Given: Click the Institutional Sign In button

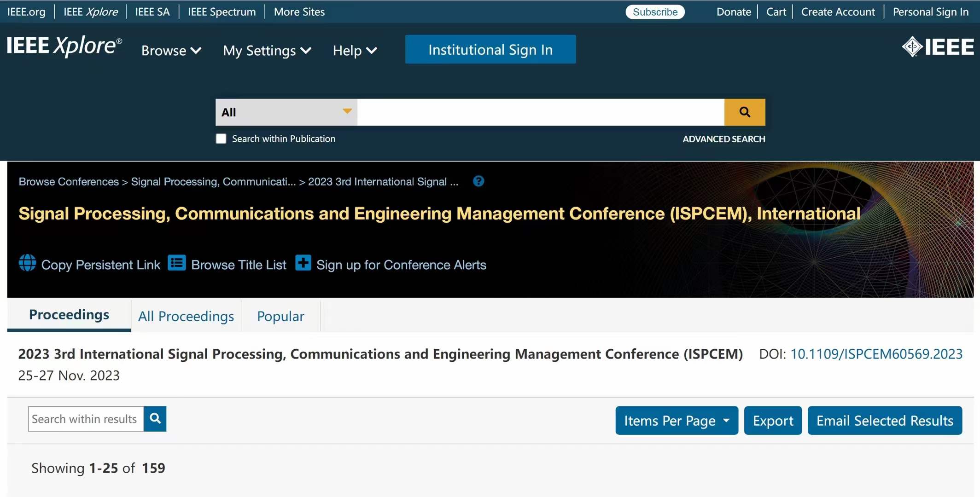Looking at the screenshot, I should tap(490, 49).
